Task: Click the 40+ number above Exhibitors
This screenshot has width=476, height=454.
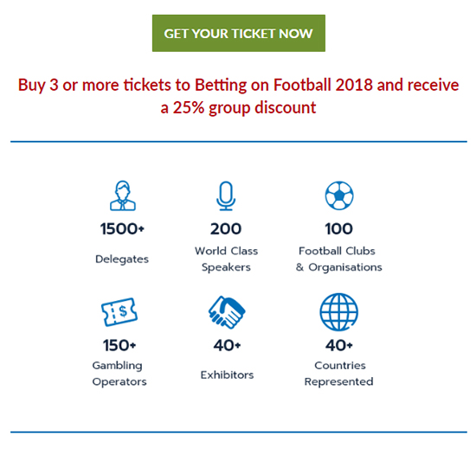Action: click(227, 345)
